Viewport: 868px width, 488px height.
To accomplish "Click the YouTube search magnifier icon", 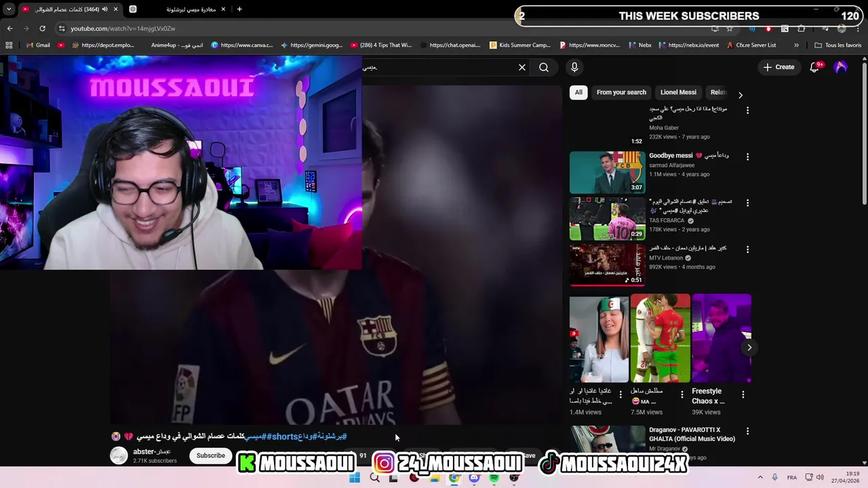I will (x=544, y=67).
